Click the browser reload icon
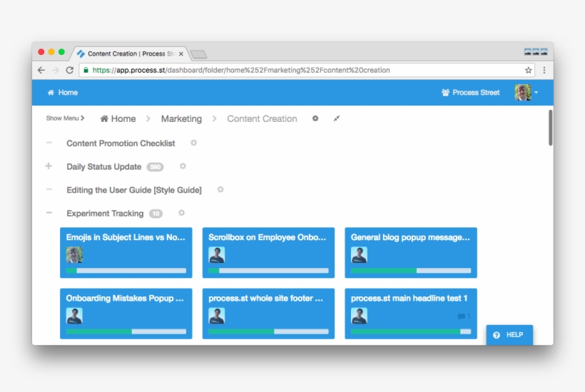The width and height of the screenshot is (585, 392). tap(69, 71)
